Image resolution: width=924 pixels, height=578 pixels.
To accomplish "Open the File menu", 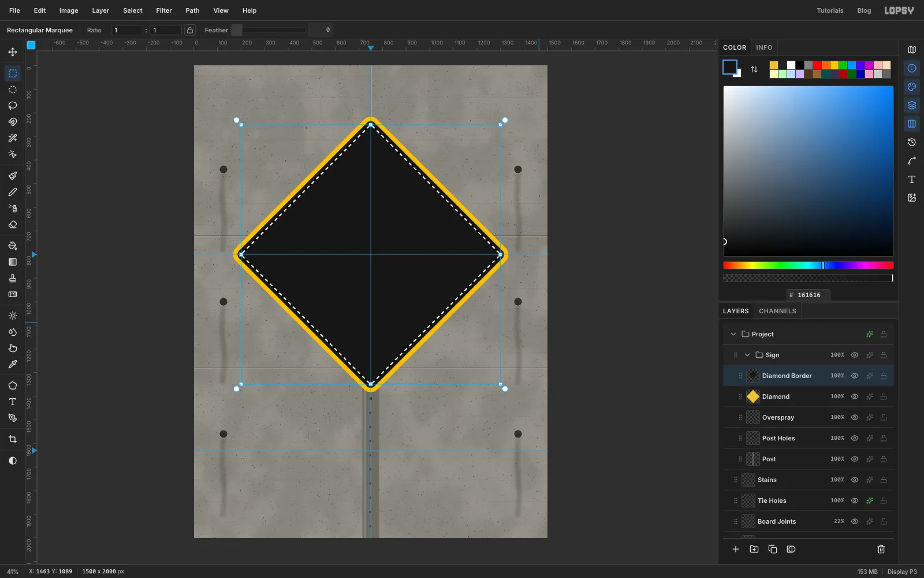I will (x=14, y=10).
